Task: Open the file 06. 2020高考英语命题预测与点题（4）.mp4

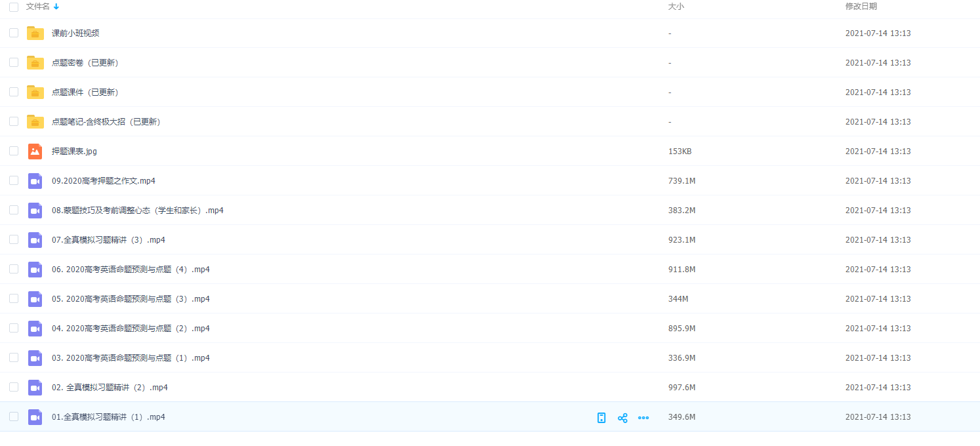Action: click(131, 270)
